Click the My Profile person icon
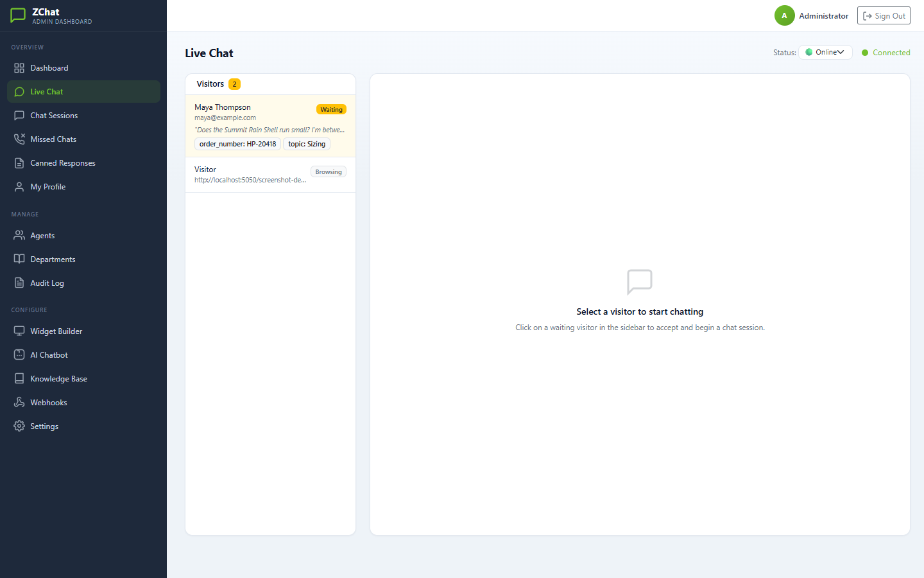 (x=19, y=187)
